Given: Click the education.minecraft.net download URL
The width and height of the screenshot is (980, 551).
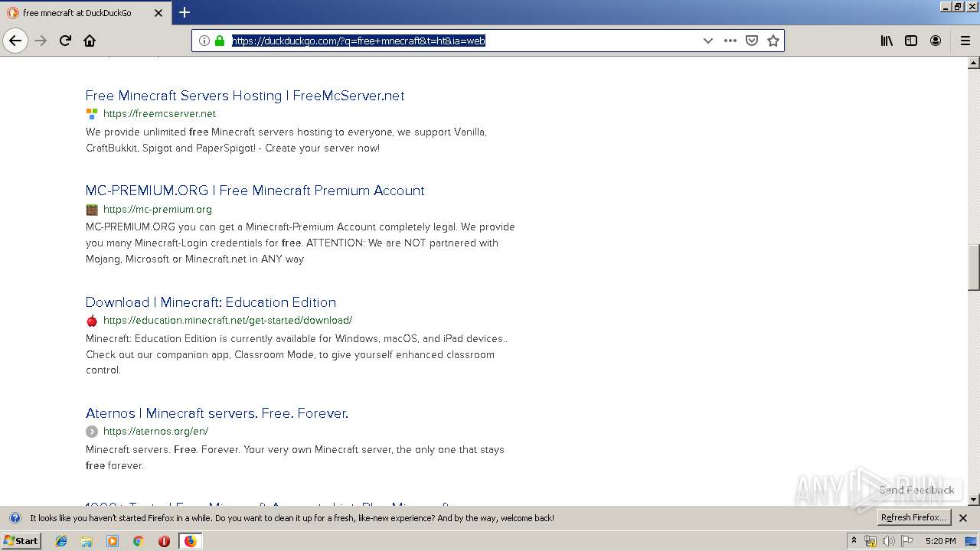Looking at the screenshot, I should [x=227, y=321].
